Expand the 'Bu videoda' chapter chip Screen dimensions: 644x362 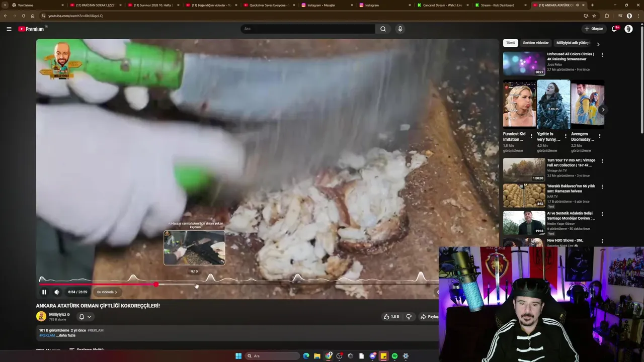coord(107,292)
